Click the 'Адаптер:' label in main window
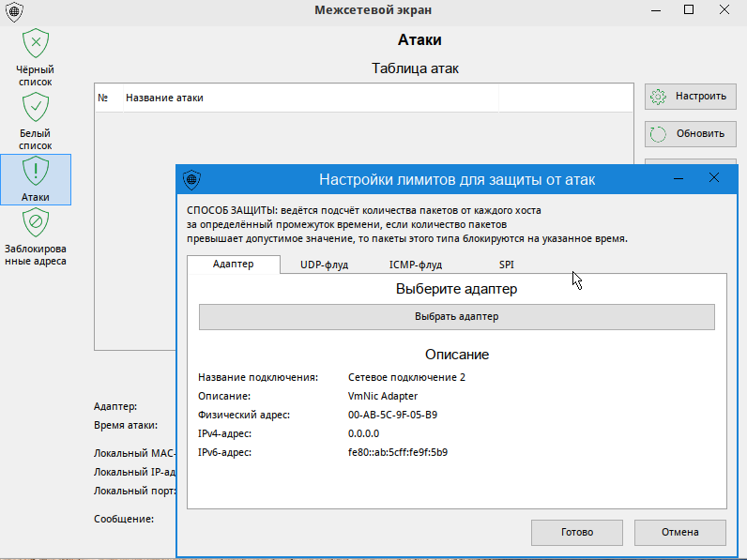This screenshot has height=560, width=747. pyautogui.click(x=115, y=407)
